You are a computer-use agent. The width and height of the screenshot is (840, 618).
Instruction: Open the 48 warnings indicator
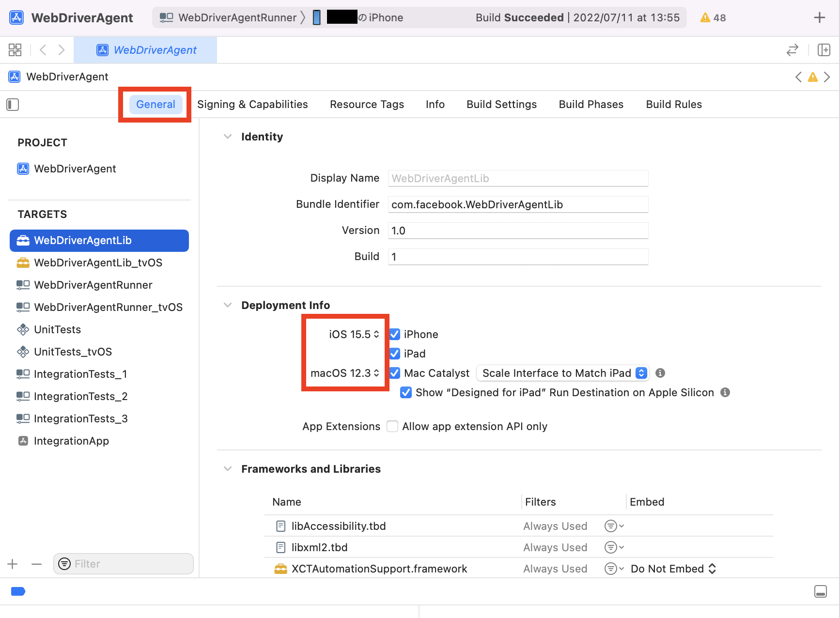point(713,18)
